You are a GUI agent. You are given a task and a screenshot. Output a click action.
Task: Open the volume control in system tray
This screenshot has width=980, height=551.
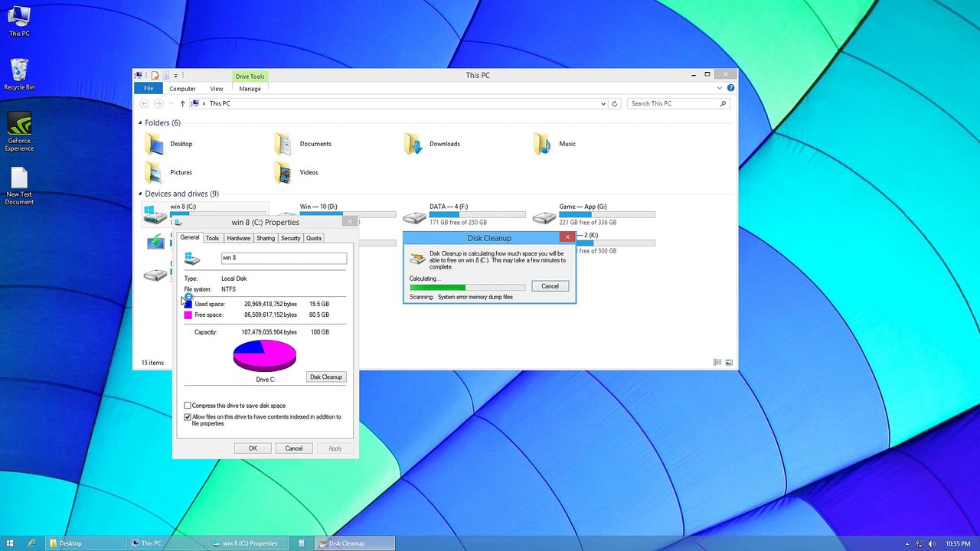click(933, 543)
